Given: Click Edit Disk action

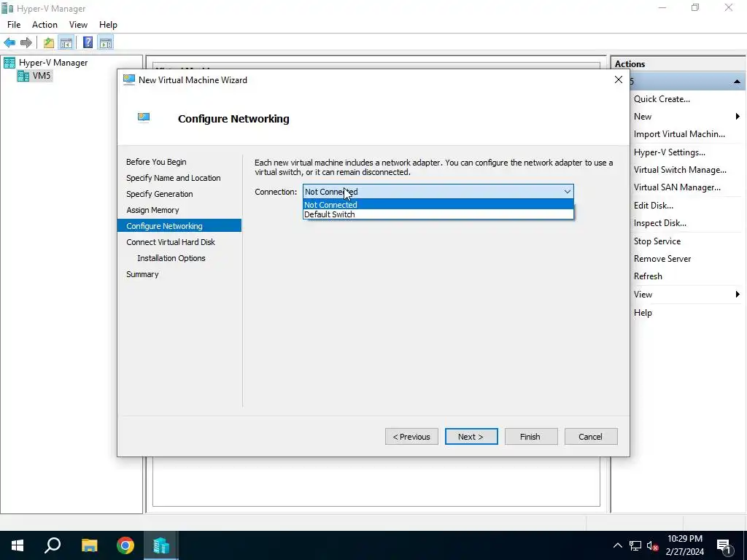Looking at the screenshot, I should point(653,206).
